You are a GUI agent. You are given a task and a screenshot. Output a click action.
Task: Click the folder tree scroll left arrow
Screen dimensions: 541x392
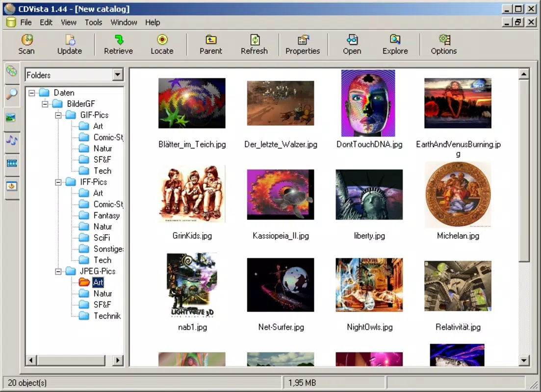pyautogui.click(x=31, y=360)
